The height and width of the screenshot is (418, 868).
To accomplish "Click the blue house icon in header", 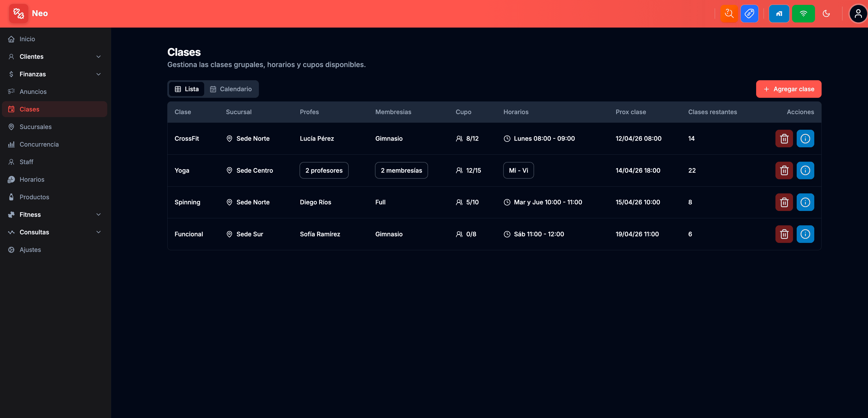I will coord(779,14).
